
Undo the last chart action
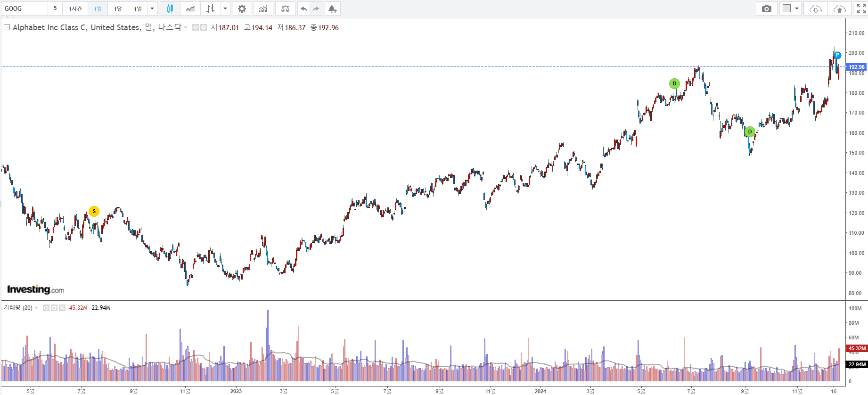pos(303,8)
